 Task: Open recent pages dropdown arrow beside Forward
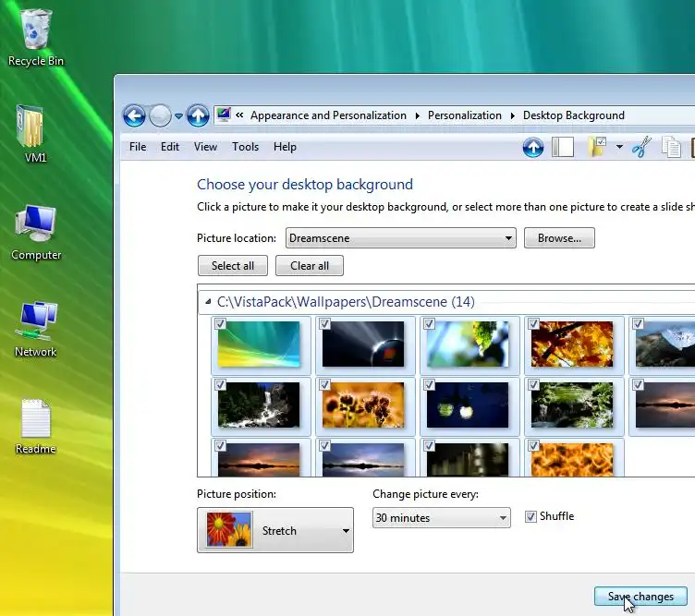coord(178,116)
